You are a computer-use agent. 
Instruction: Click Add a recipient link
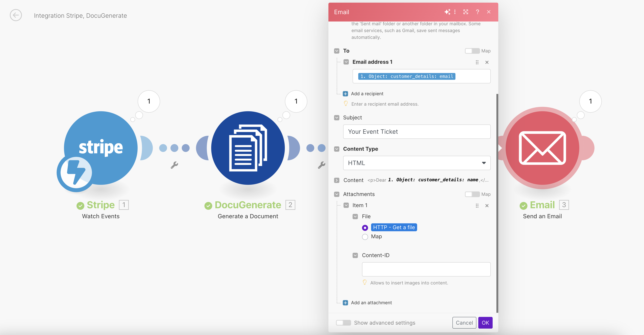point(367,94)
